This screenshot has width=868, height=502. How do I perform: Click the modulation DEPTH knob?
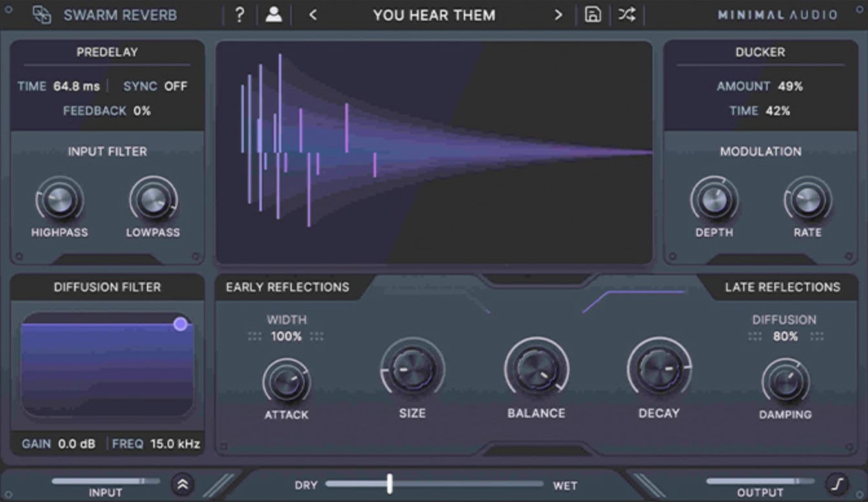pos(714,199)
